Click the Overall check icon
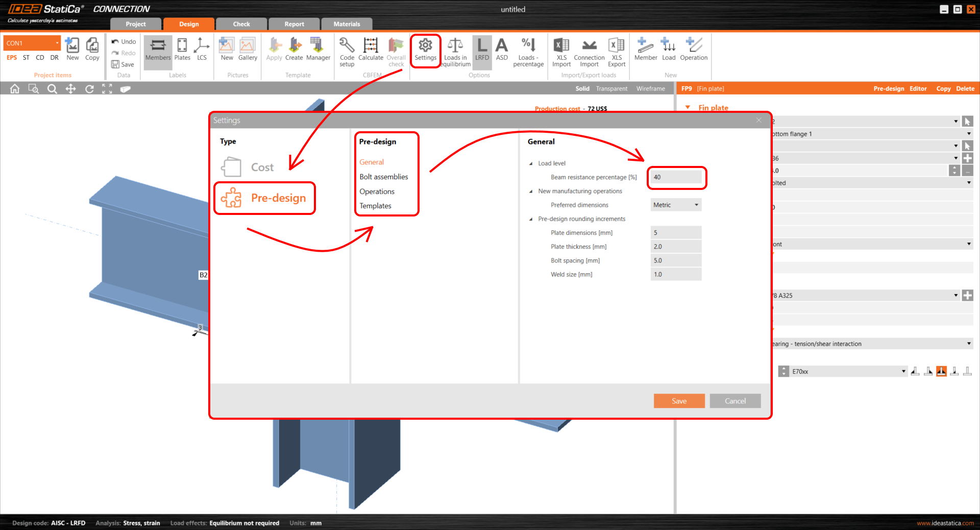The width and height of the screenshot is (980, 530). coord(396,51)
